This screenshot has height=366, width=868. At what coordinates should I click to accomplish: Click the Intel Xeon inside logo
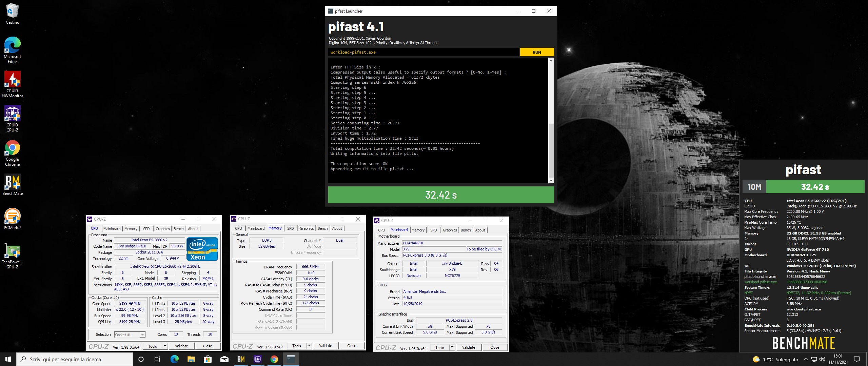click(x=202, y=249)
